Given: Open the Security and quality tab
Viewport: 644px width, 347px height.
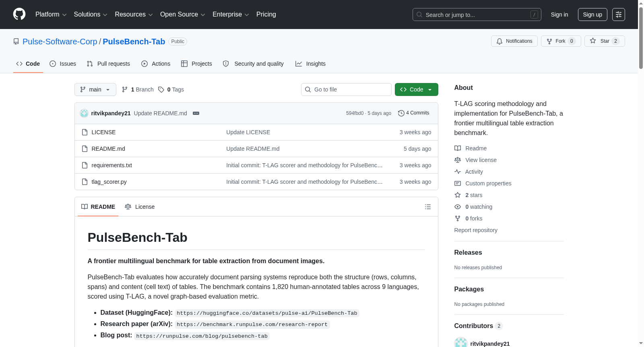Looking at the screenshot, I should (x=253, y=64).
